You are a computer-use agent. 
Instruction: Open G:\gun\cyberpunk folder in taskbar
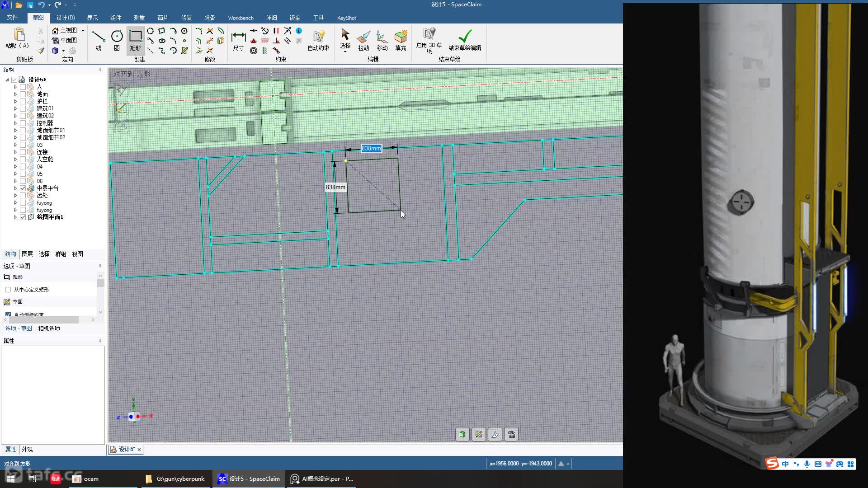pyautogui.click(x=176, y=479)
